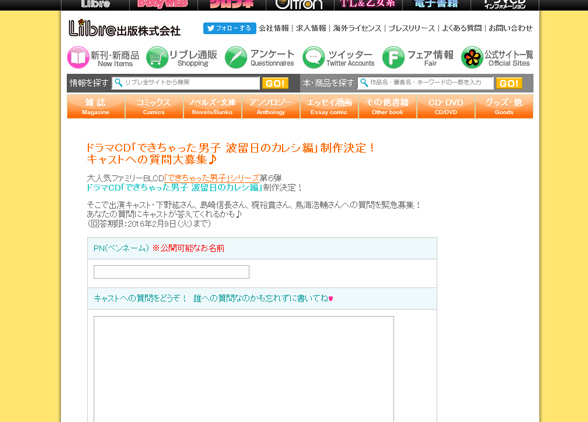Click GO! beside the product search box

[x=509, y=83]
